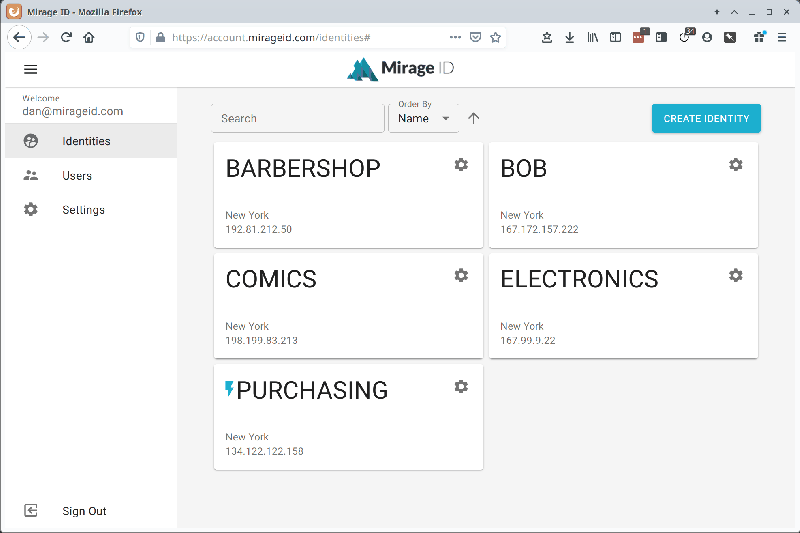The width and height of the screenshot is (800, 533).
Task: Click IP address 198.199.83.213
Action: click(x=262, y=340)
